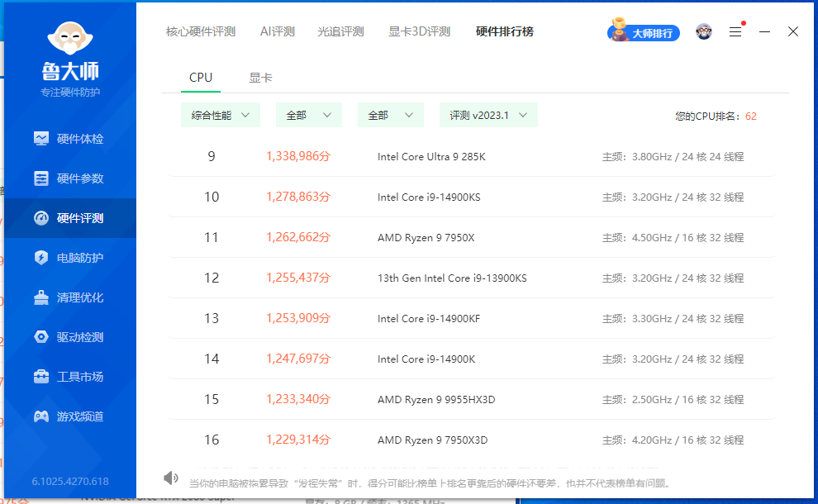
Task: Click row Intel Core i9-14900KS
Action: tap(472, 197)
